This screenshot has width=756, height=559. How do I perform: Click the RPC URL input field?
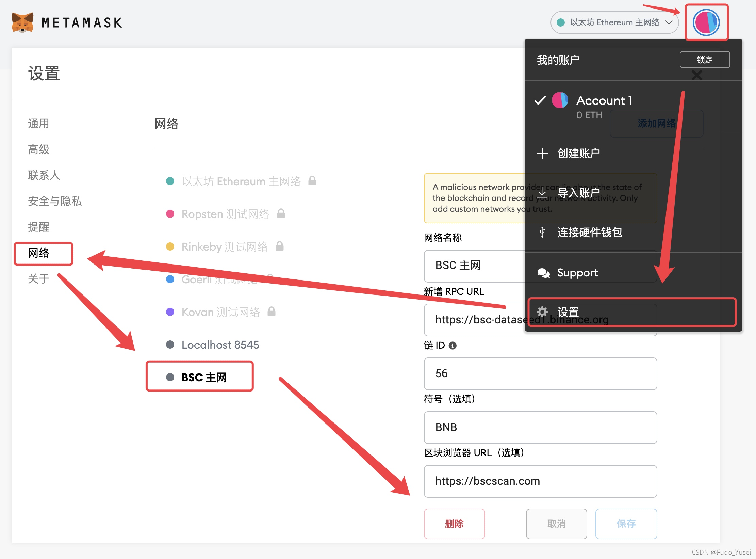tap(540, 320)
